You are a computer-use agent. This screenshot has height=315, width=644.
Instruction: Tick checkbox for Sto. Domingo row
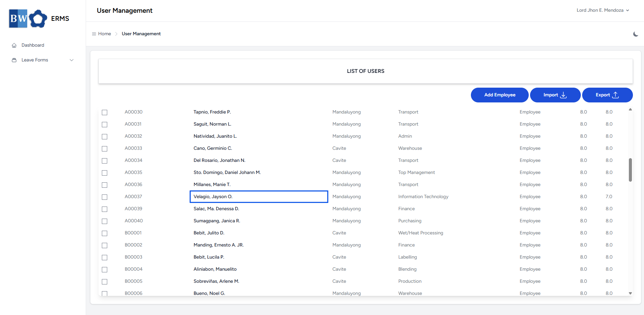click(x=105, y=173)
